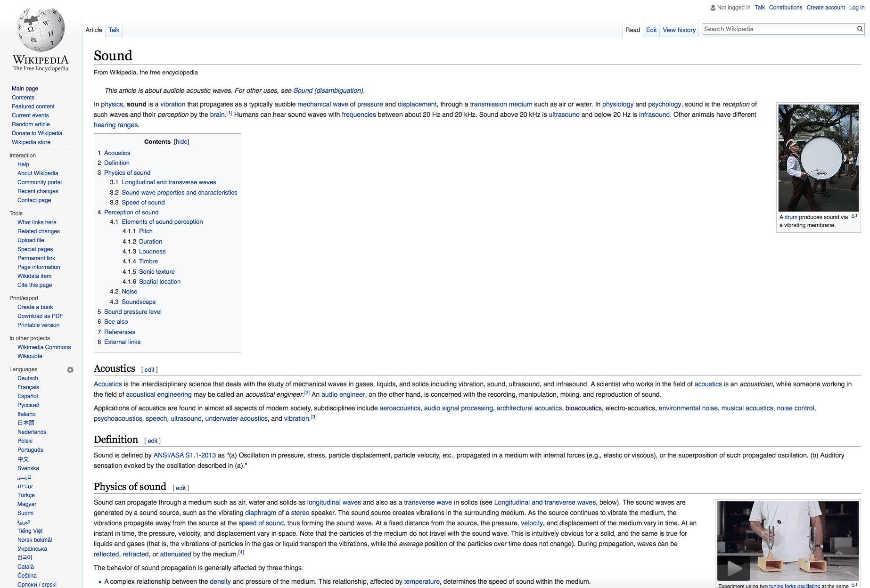870x588 pixels.
Task: Jump to Acoustics in Contents
Action: 117,153
